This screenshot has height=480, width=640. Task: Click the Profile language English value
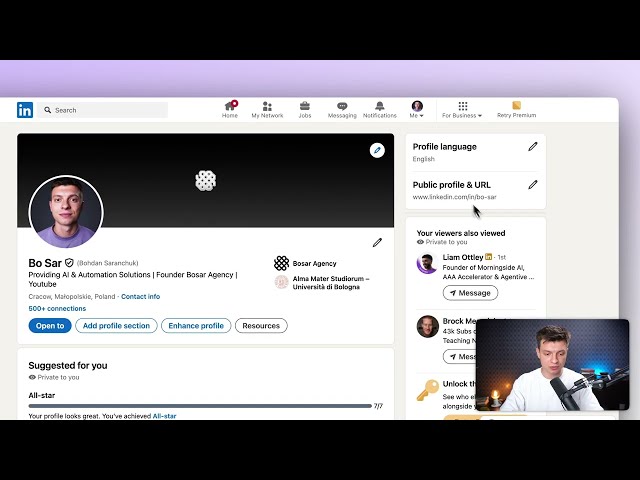(x=423, y=159)
